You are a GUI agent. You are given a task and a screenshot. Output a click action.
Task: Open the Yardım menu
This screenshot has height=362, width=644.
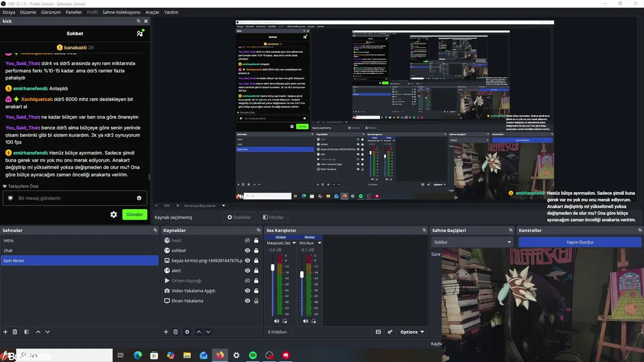(171, 12)
